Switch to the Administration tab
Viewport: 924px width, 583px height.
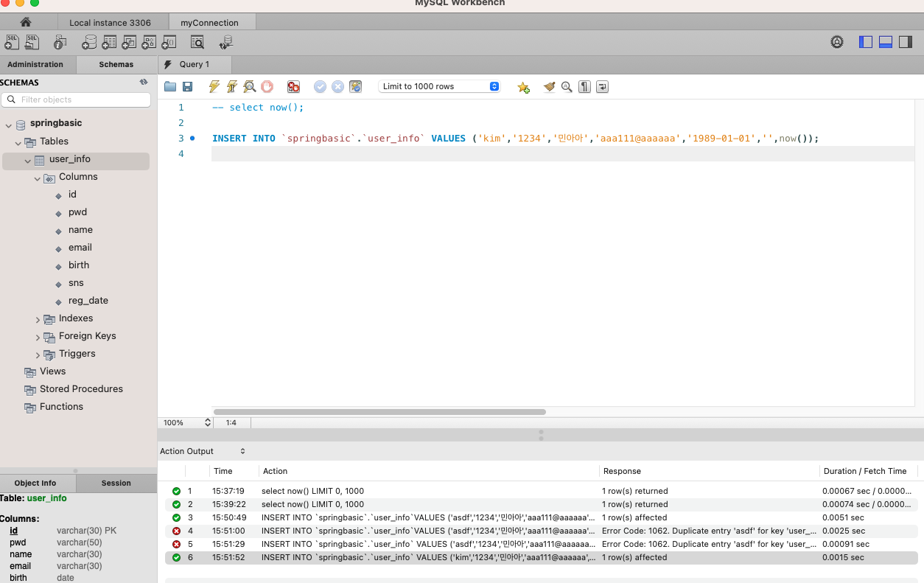35,64
